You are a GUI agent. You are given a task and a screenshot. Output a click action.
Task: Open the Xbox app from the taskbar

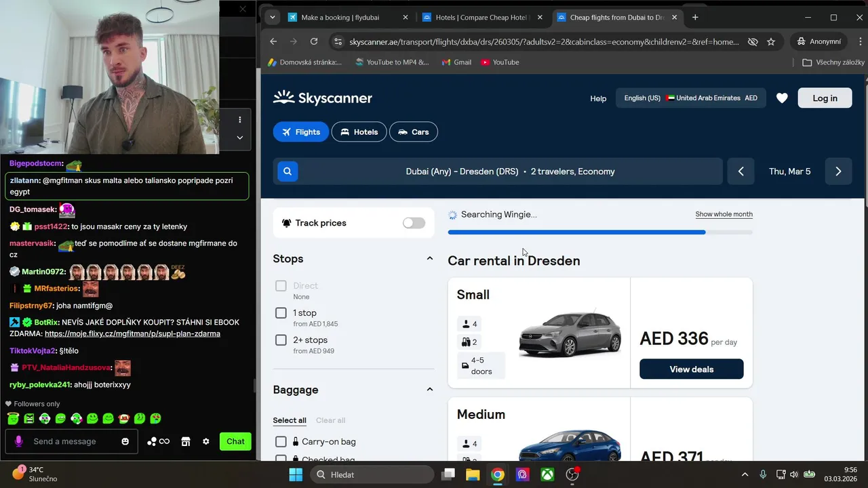point(547,474)
